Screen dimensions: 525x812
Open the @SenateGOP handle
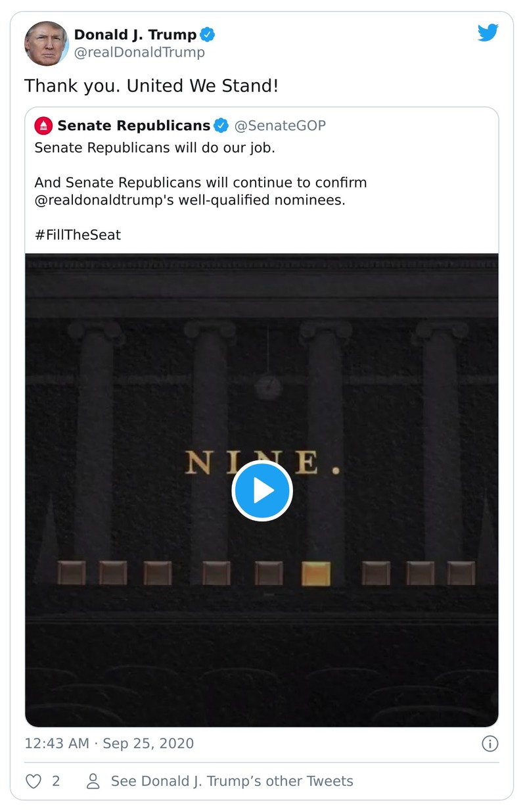[x=280, y=125]
